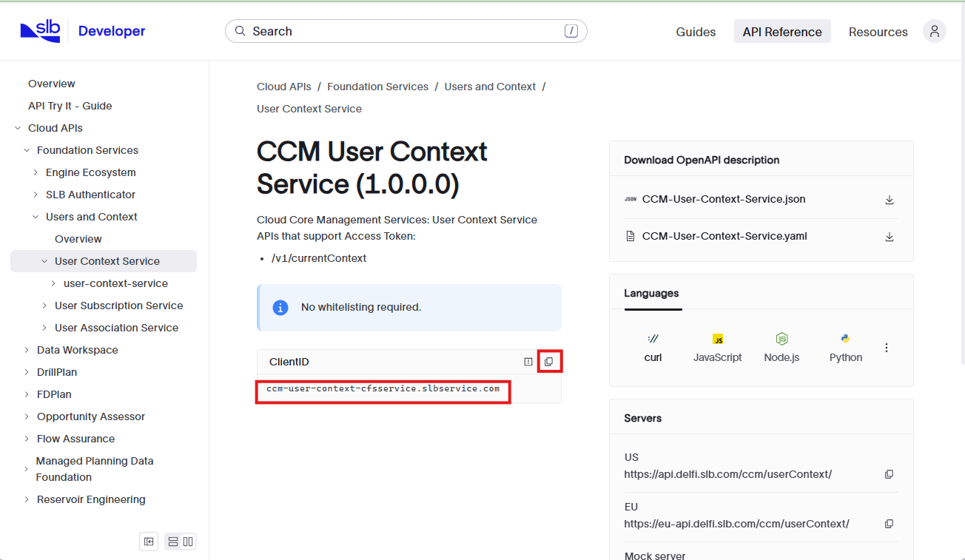Switch to side-by-side column layout

pos(188,542)
